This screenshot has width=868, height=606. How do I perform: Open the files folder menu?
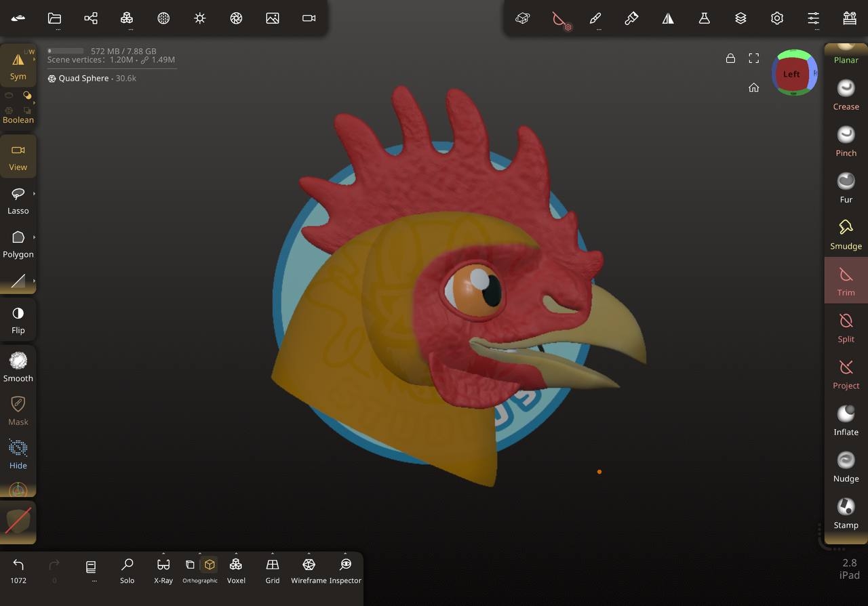(54, 18)
